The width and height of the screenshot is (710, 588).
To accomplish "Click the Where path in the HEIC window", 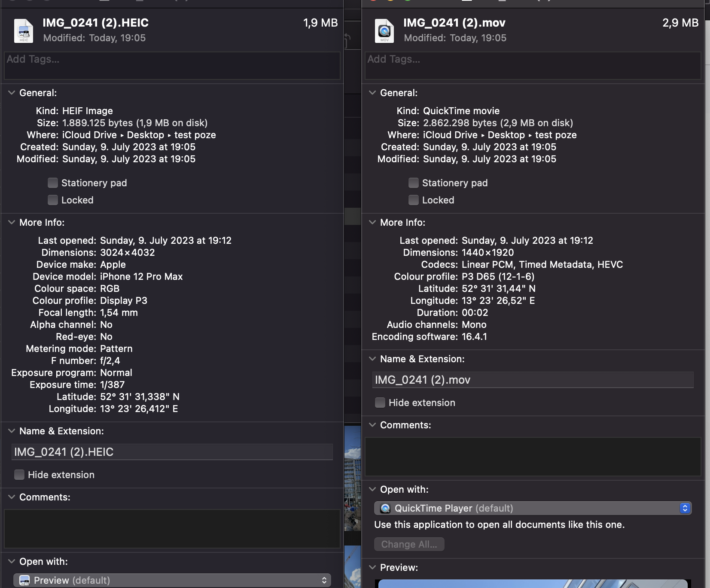I will point(139,135).
